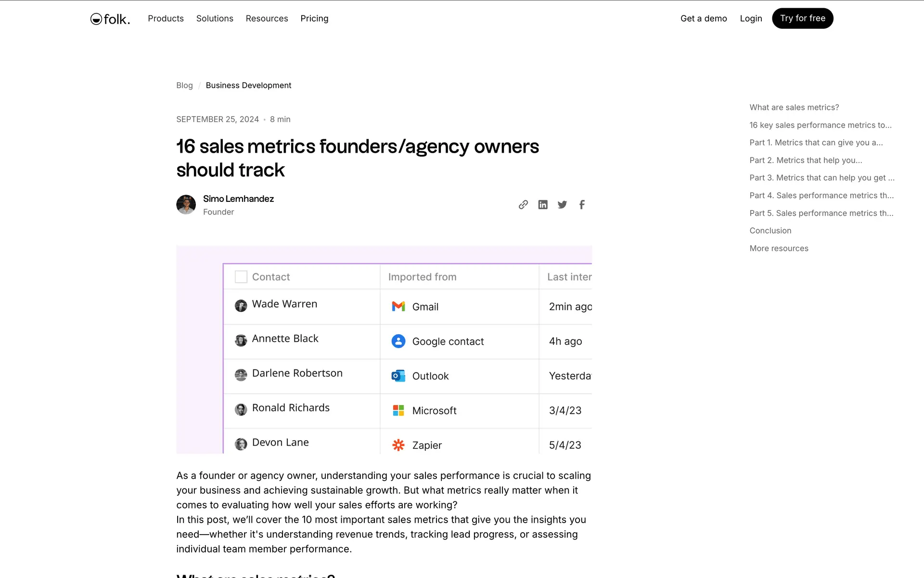Jump to Conclusion in table of contents

click(x=770, y=231)
